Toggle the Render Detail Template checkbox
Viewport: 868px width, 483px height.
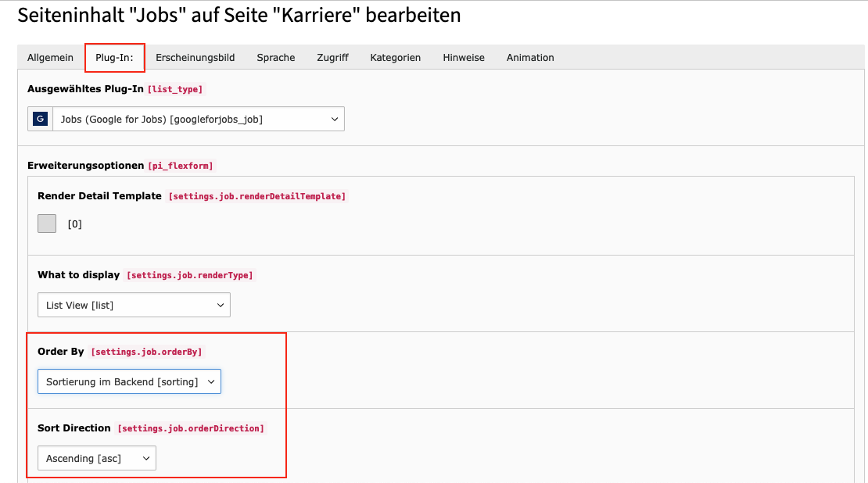click(47, 224)
